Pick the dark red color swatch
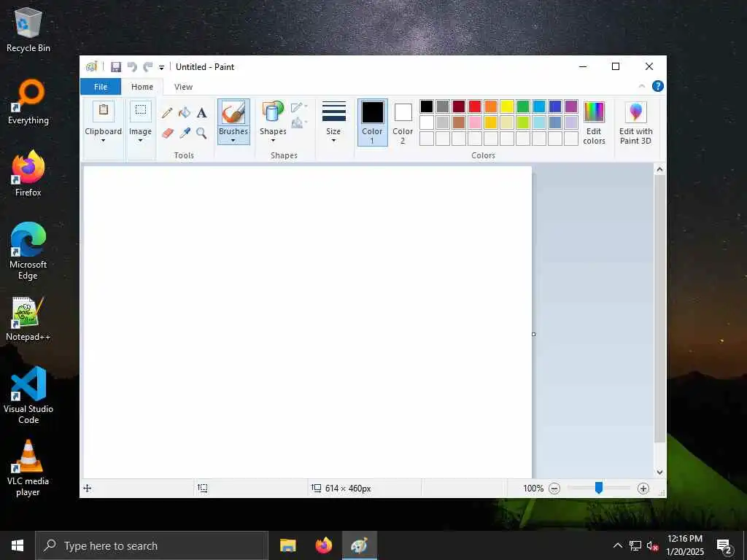This screenshot has width=747, height=560. click(x=459, y=106)
